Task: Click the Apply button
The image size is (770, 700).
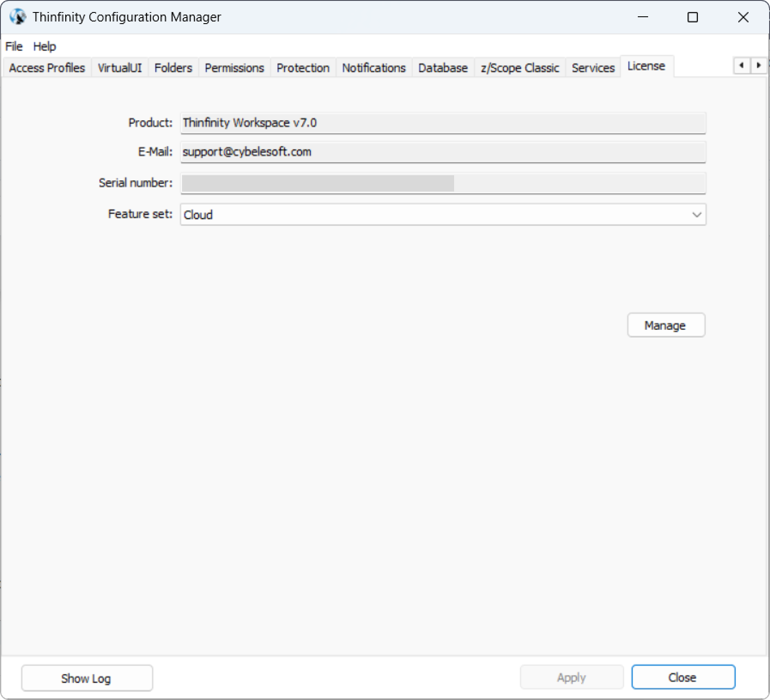Action: [572, 677]
